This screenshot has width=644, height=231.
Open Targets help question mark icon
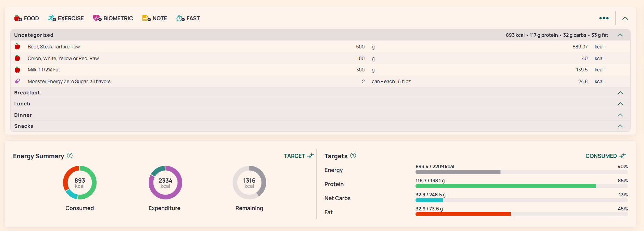click(x=353, y=155)
